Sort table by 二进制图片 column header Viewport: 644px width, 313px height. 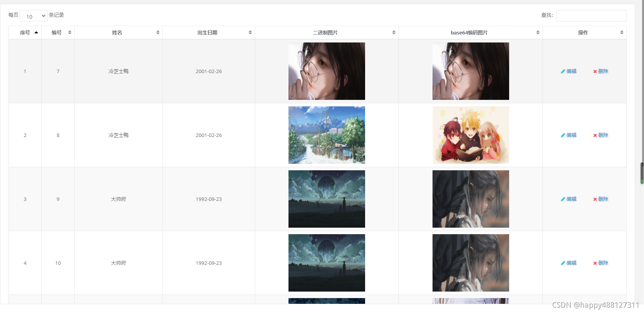(327, 33)
